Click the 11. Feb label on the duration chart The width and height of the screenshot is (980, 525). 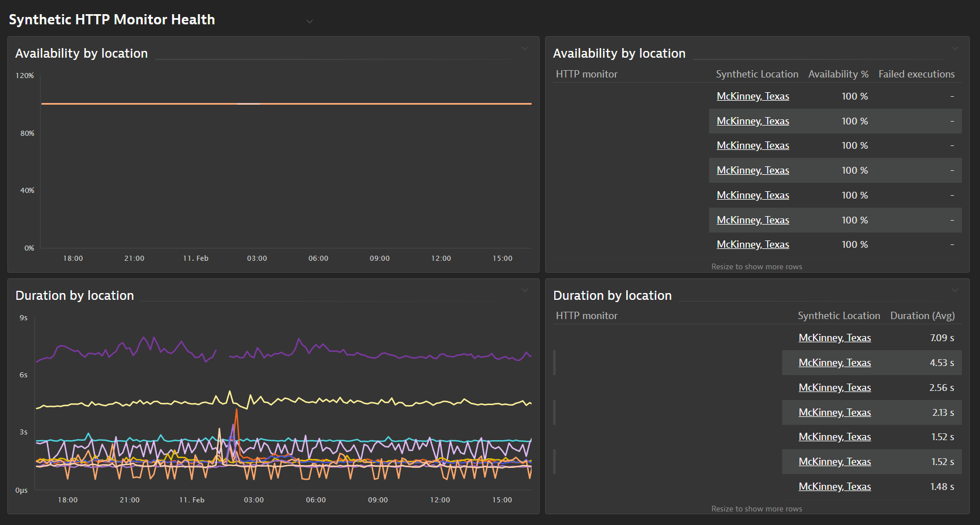(192, 500)
